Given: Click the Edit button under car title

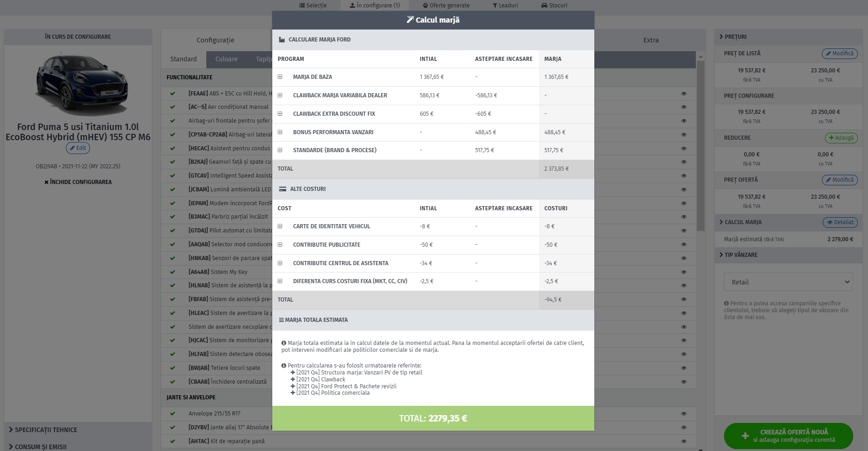Looking at the screenshot, I should click(78, 148).
